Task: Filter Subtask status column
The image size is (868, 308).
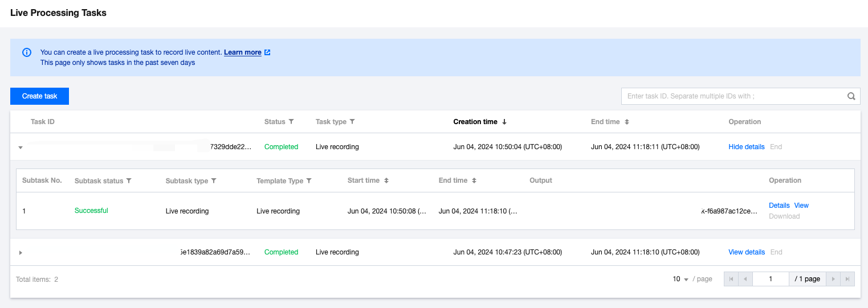Action: click(x=129, y=181)
